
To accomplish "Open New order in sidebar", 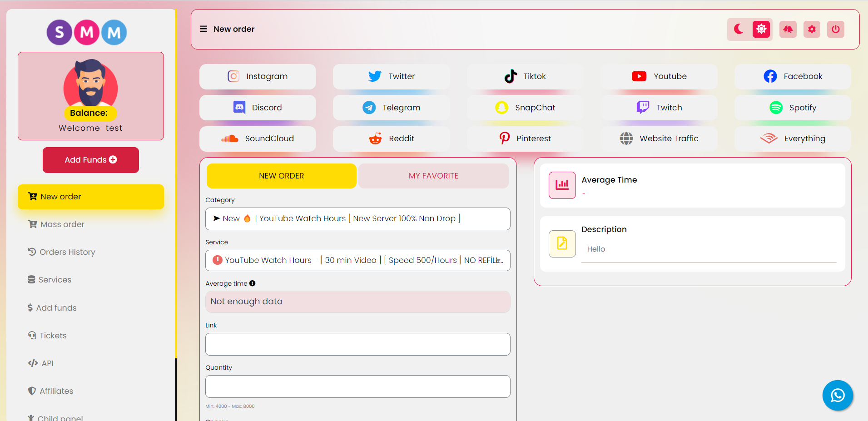I will (x=91, y=197).
